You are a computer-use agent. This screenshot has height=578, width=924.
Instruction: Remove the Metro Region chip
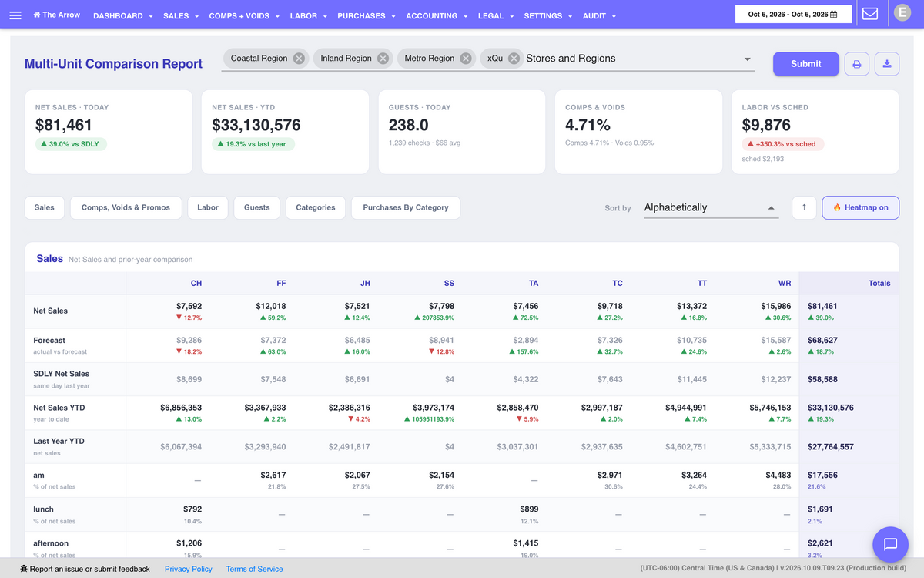[466, 59]
